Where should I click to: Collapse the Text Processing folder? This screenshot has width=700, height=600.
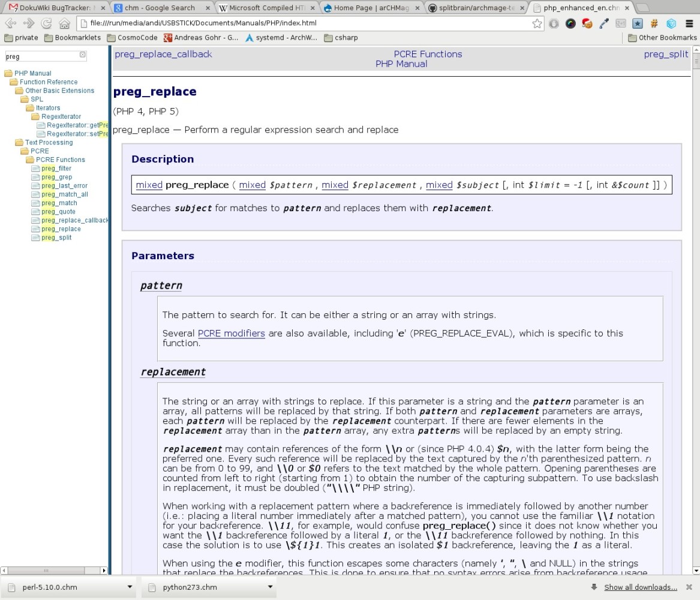19,142
